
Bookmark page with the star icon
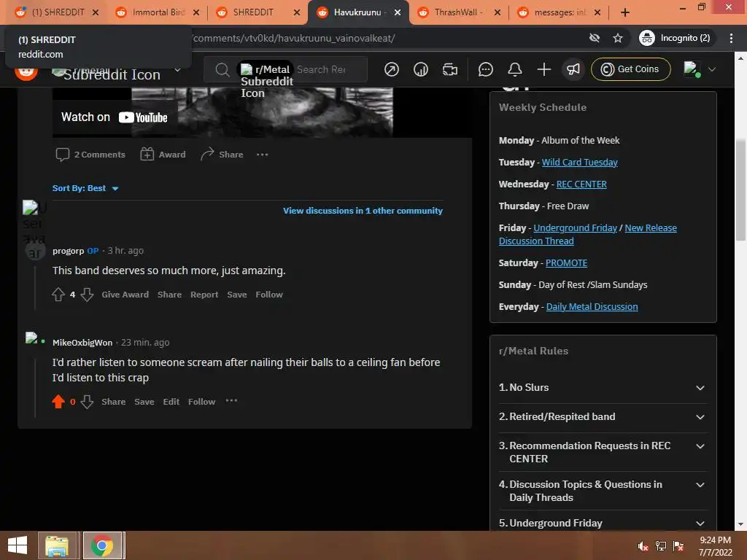(x=618, y=38)
